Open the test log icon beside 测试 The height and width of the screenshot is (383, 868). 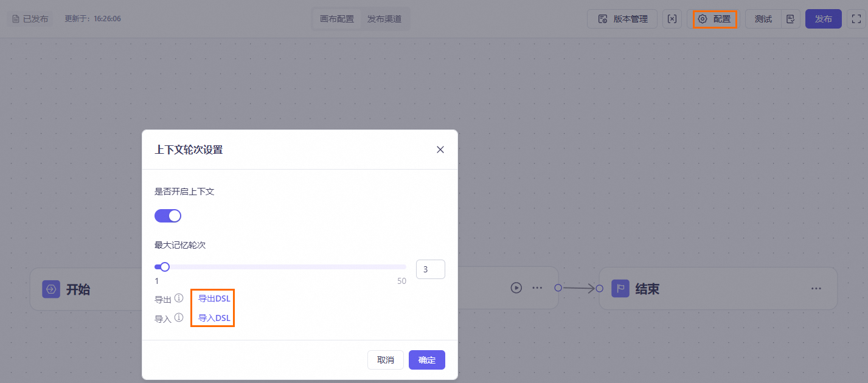[791, 19]
